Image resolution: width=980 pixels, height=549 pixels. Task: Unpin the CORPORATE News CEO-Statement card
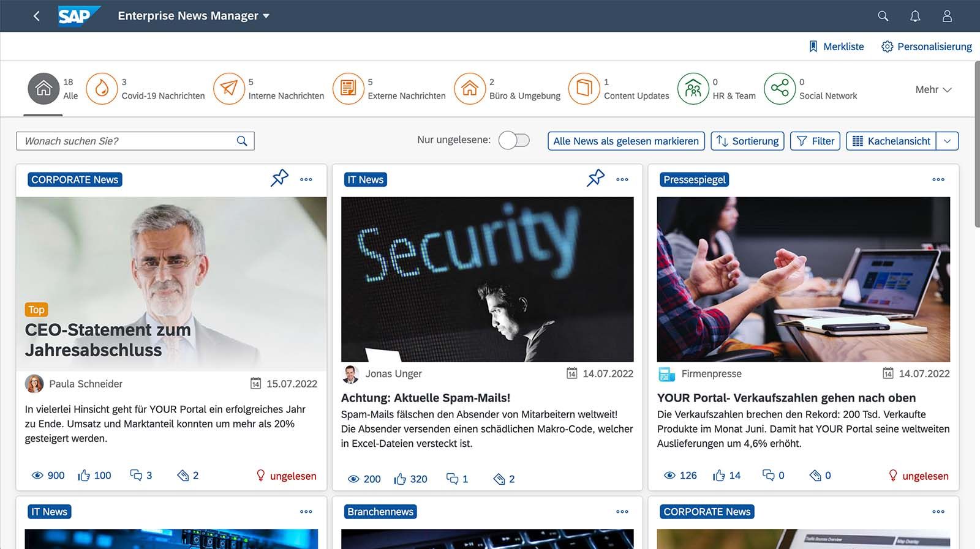279,178
